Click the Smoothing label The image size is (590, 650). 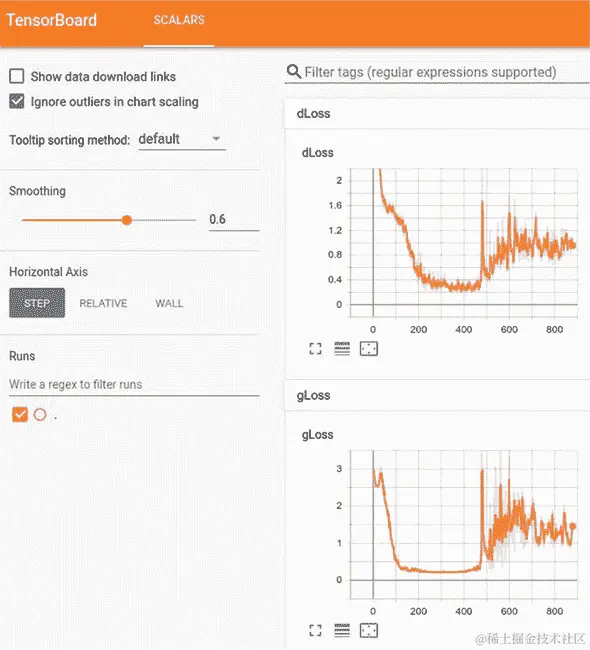click(x=37, y=191)
